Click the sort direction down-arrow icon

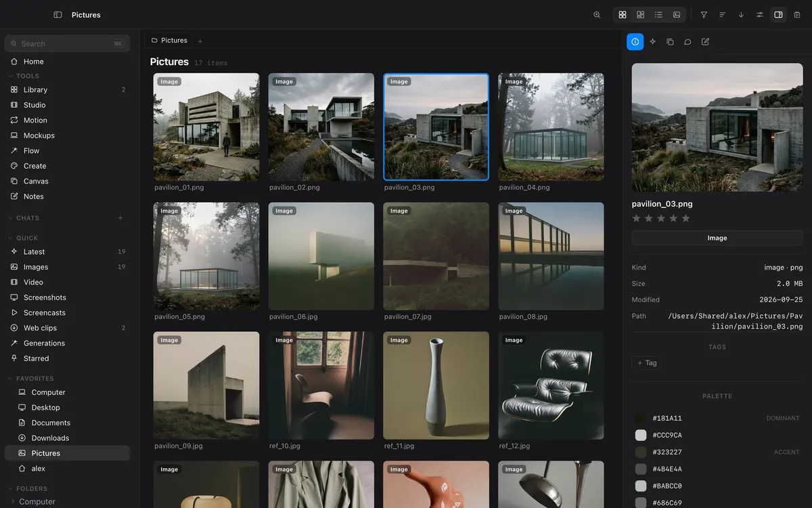(x=741, y=15)
